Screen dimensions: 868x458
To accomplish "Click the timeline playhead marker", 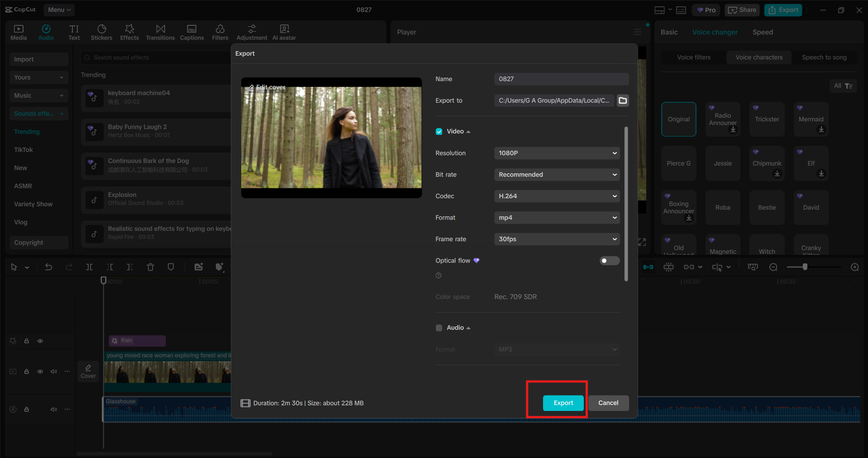I will pos(103,281).
